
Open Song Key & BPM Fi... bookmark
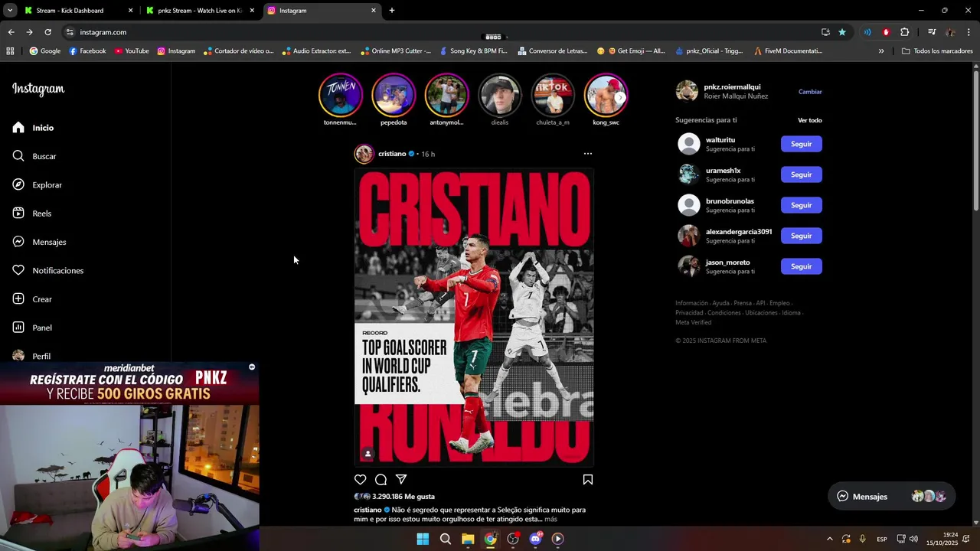pos(473,51)
